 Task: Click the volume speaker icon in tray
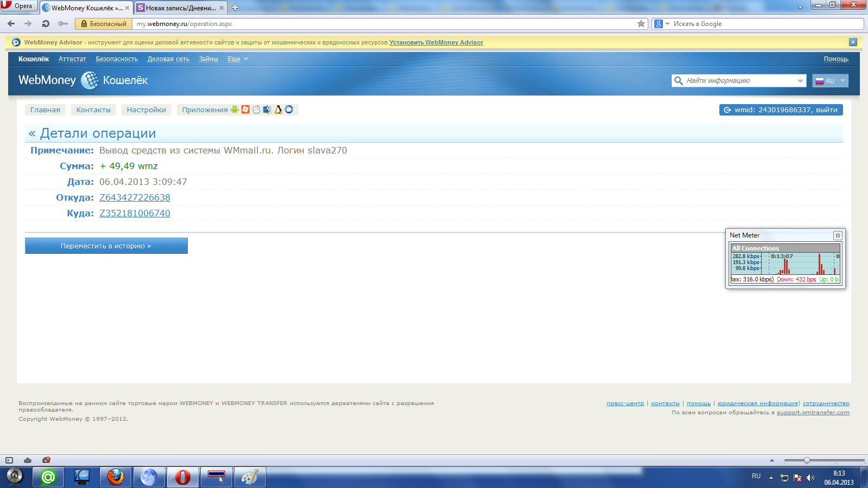(x=810, y=478)
